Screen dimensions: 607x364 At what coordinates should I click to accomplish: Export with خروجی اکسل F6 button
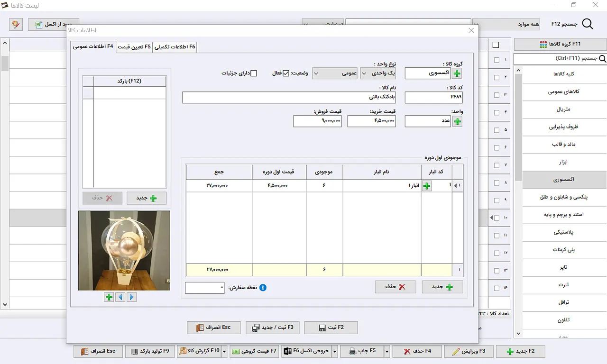(x=306, y=351)
